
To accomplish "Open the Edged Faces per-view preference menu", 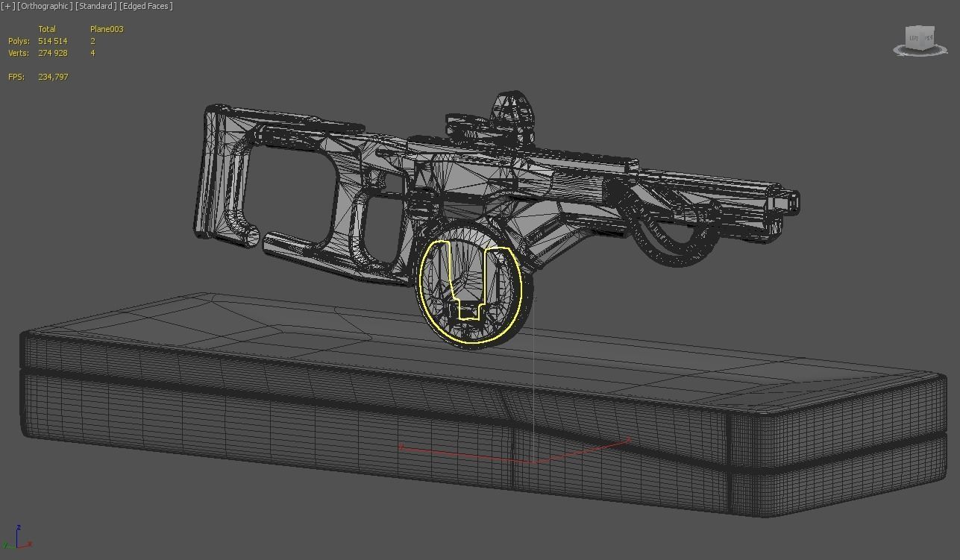I will pos(146,6).
